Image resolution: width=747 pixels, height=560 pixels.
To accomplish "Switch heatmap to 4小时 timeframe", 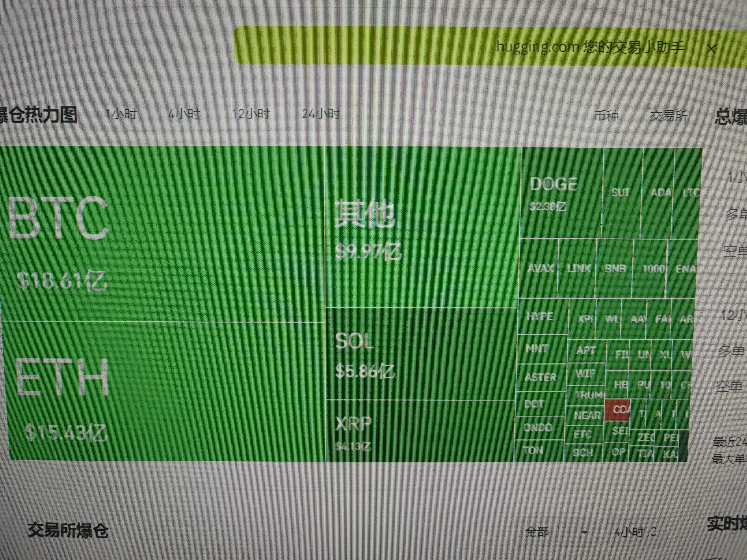I will pyautogui.click(x=184, y=114).
